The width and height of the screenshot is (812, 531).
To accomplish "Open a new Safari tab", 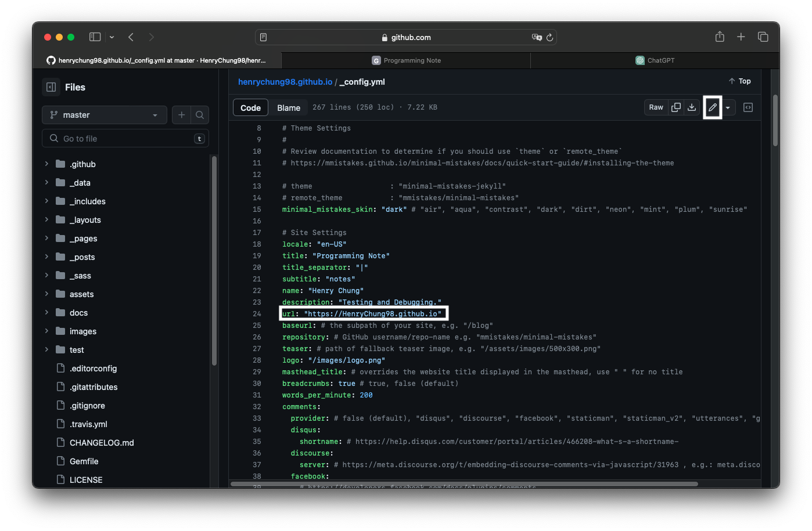I will click(x=741, y=37).
